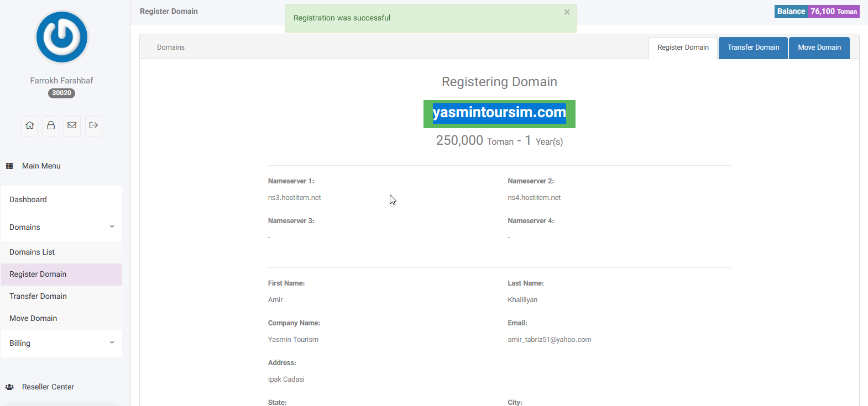Select Domains List in the sidebar
Viewport: 868px width, 406px height.
32,252
